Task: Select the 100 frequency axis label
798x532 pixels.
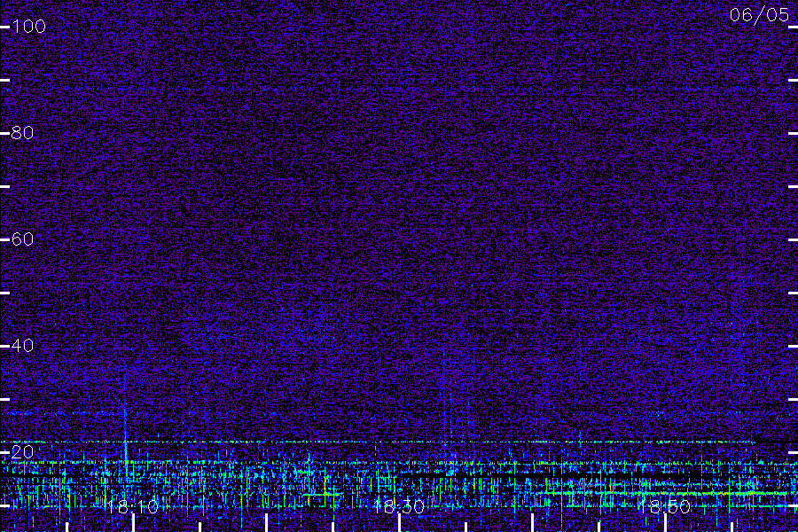Action: click(x=28, y=27)
